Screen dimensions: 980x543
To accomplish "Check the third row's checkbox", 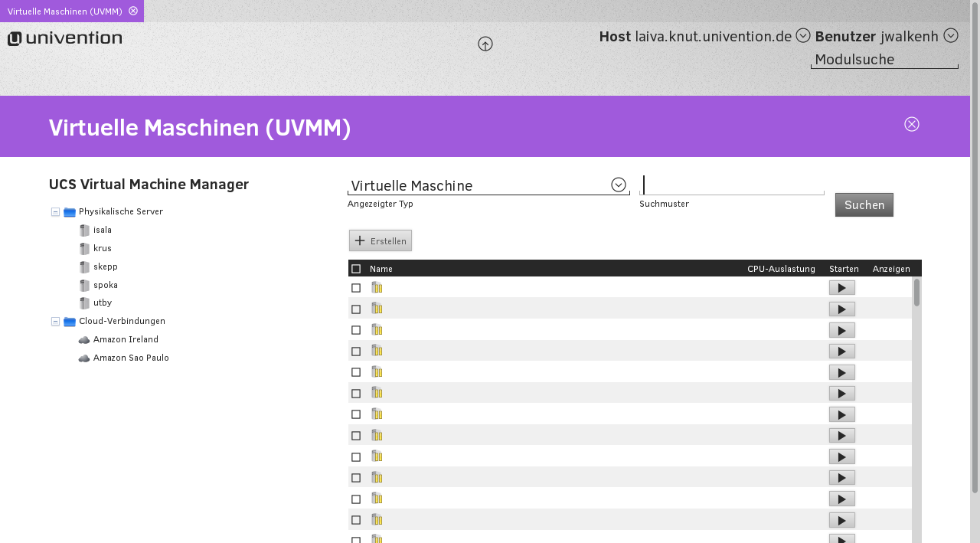I will pyautogui.click(x=356, y=330).
